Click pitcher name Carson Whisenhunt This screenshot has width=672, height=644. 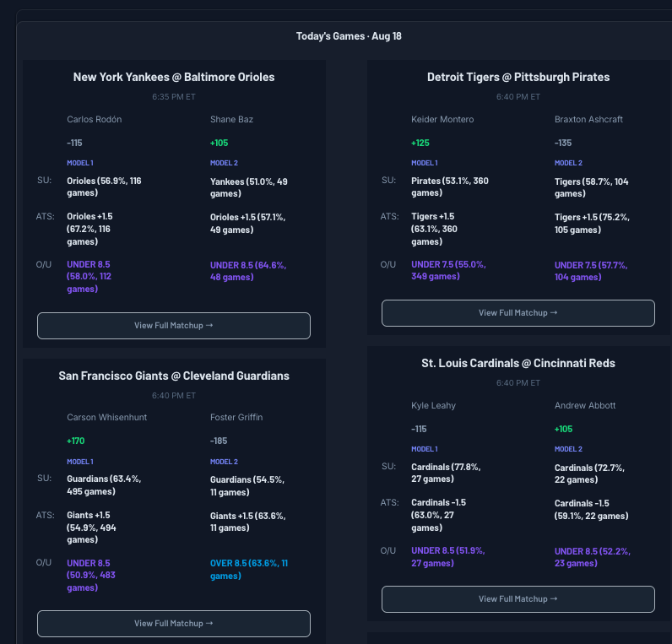(x=106, y=417)
